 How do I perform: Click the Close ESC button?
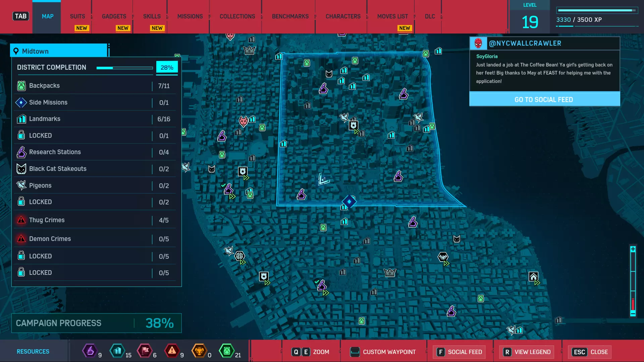[x=590, y=352]
